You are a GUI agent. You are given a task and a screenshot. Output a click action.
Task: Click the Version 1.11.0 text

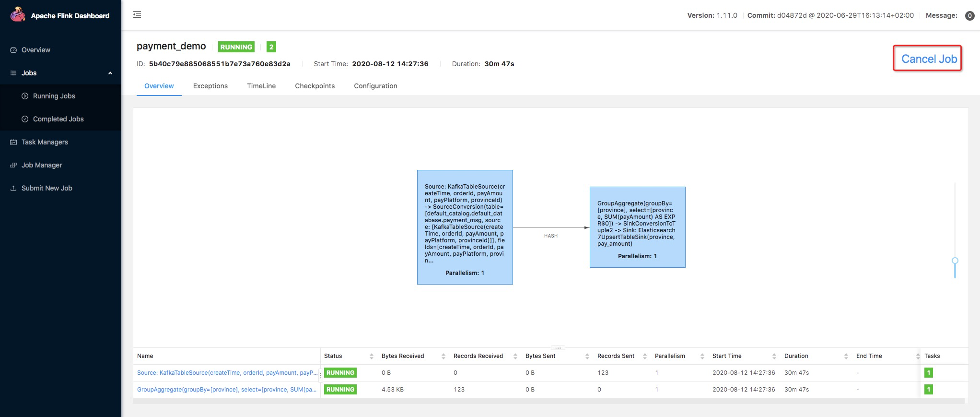712,15
